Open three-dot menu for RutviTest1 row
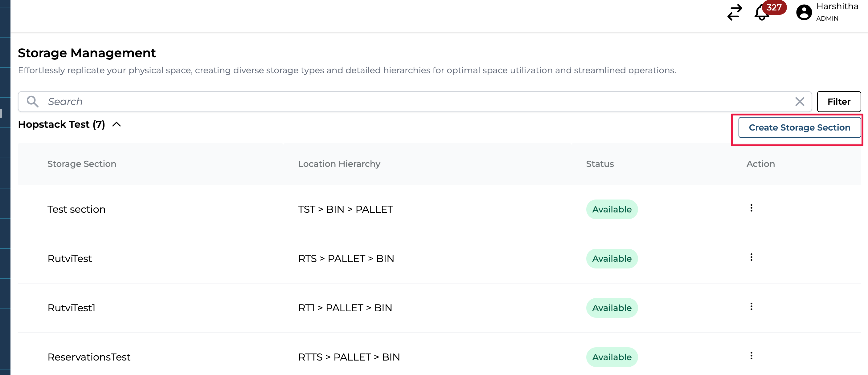 click(751, 306)
